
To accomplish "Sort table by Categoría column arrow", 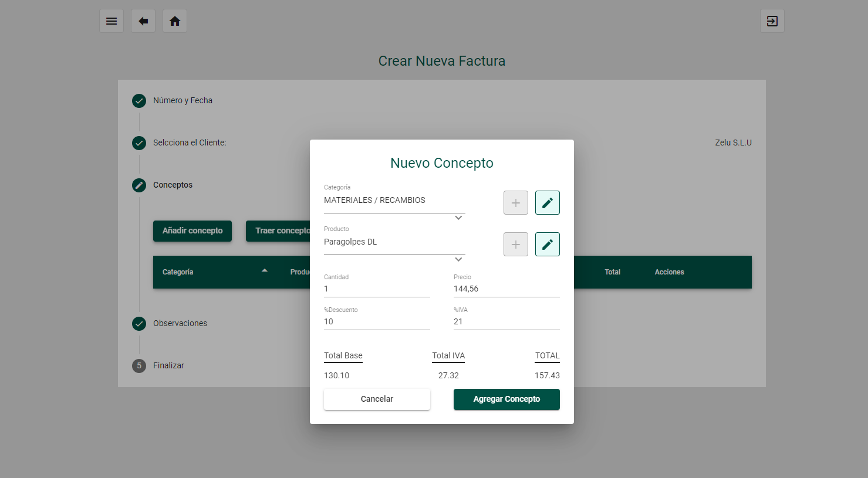I will 265,270.
